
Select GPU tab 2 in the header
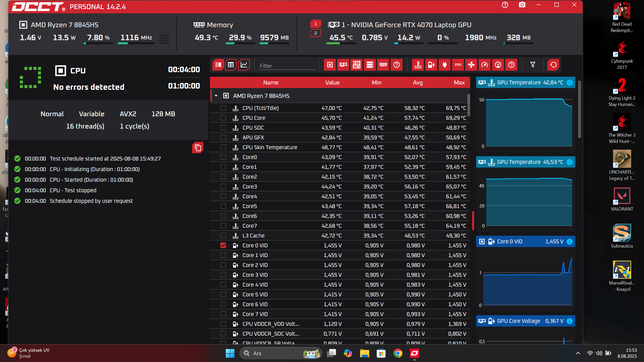point(316,33)
